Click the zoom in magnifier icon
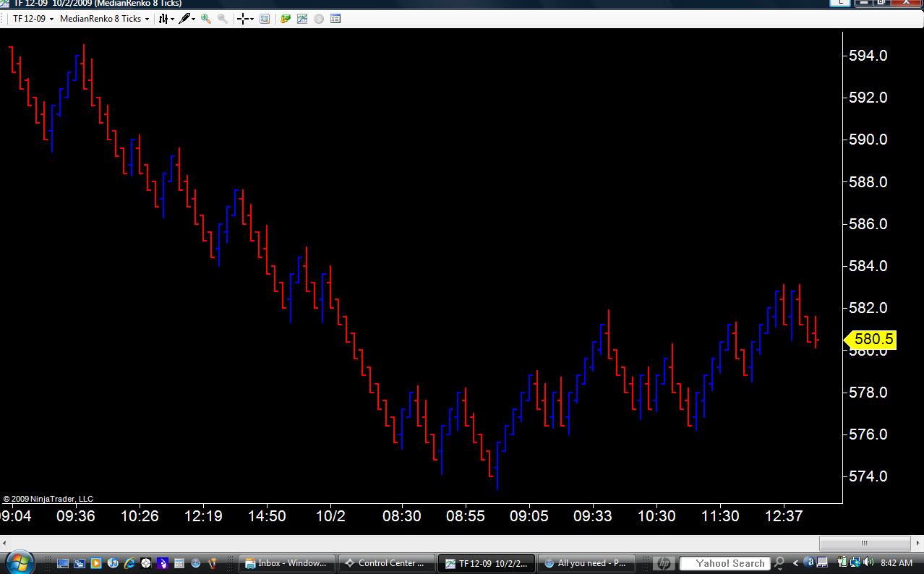The width and height of the screenshot is (924, 574). pos(206,19)
